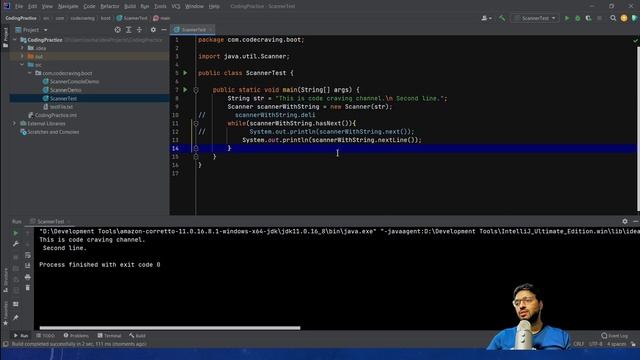Open the Problems tool window

click(76, 336)
